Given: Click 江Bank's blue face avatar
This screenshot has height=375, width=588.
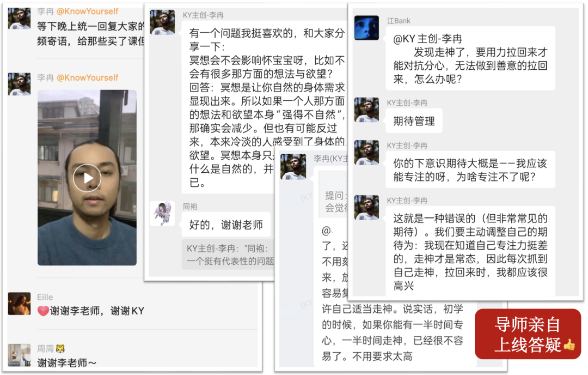Looking at the screenshot, I should 366,28.
